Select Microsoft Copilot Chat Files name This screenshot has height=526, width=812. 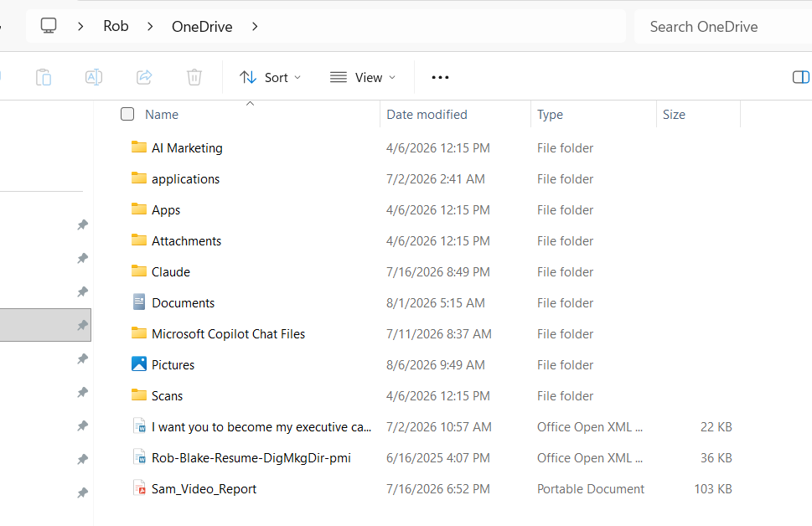[x=228, y=334]
